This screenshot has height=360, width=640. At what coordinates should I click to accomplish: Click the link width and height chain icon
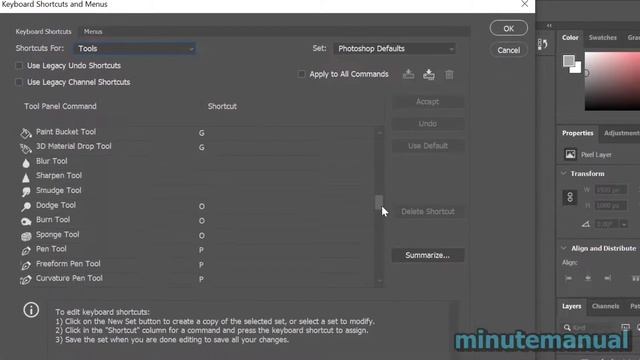click(570, 197)
